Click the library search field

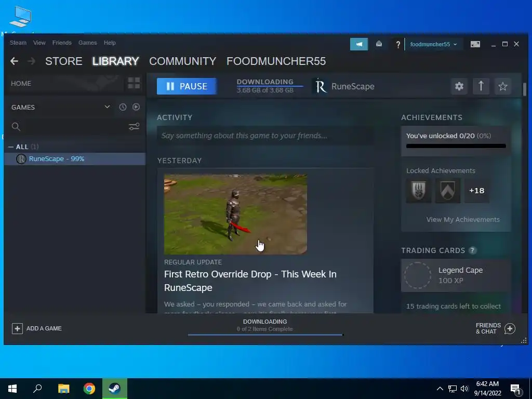[75, 127]
